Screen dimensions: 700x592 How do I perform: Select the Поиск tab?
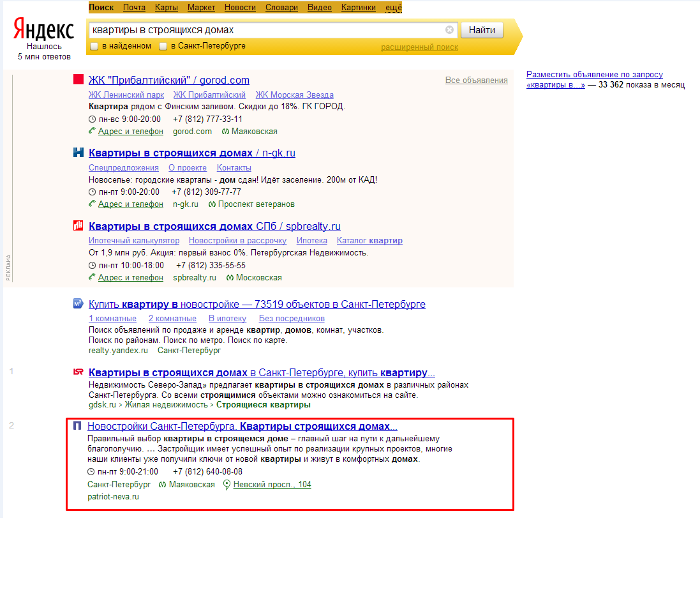pos(101,8)
